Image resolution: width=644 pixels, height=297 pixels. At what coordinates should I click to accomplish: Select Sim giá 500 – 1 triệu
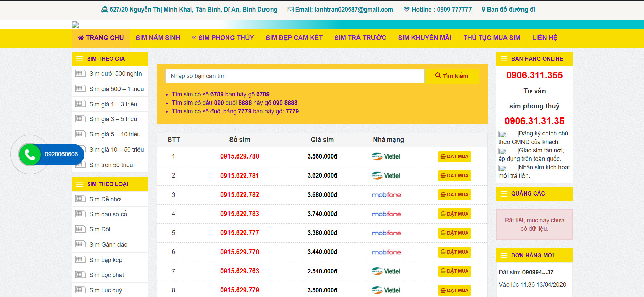tap(116, 89)
